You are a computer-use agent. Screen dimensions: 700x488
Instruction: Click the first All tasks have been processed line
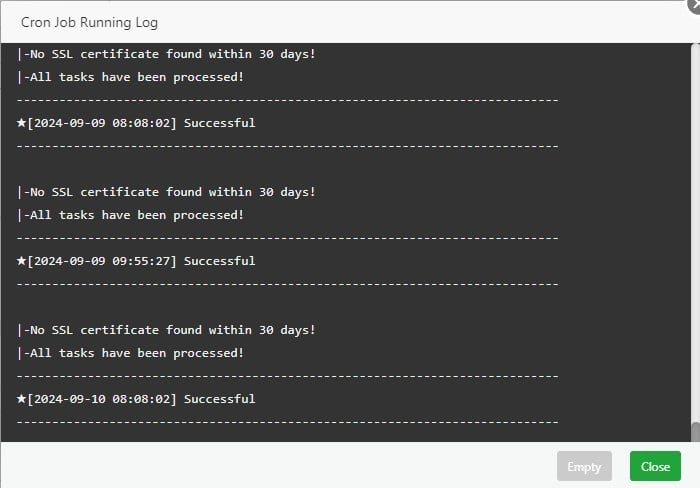click(134, 77)
